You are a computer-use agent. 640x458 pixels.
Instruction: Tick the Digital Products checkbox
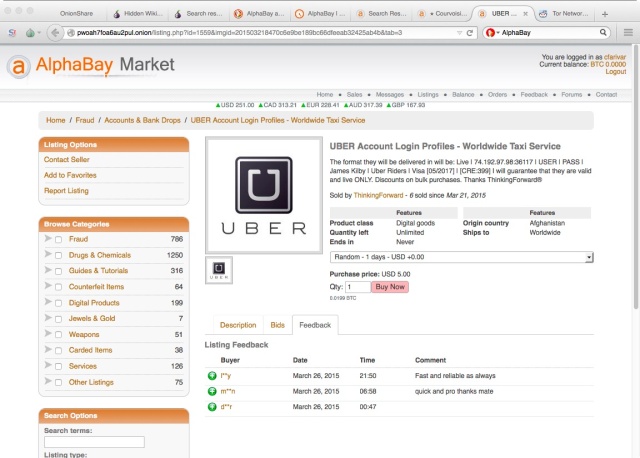pyautogui.click(x=58, y=303)
